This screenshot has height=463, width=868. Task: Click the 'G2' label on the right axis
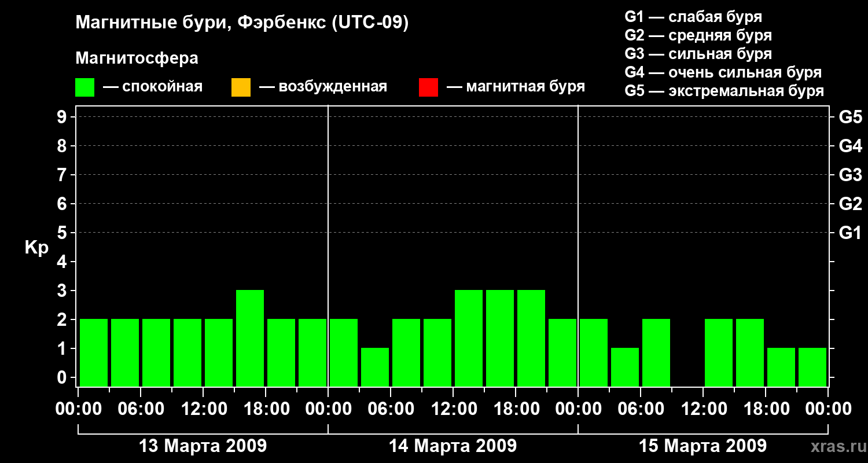[x=850, y=204]
